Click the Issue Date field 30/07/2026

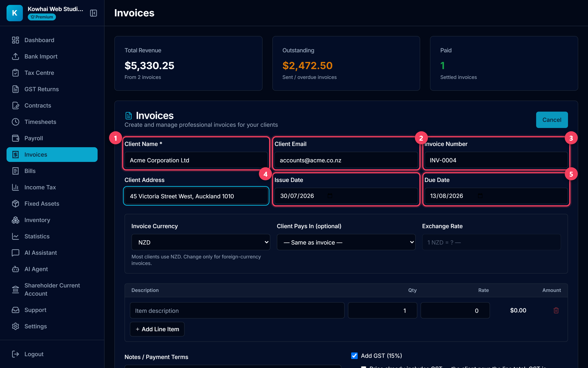coord(346,196)
